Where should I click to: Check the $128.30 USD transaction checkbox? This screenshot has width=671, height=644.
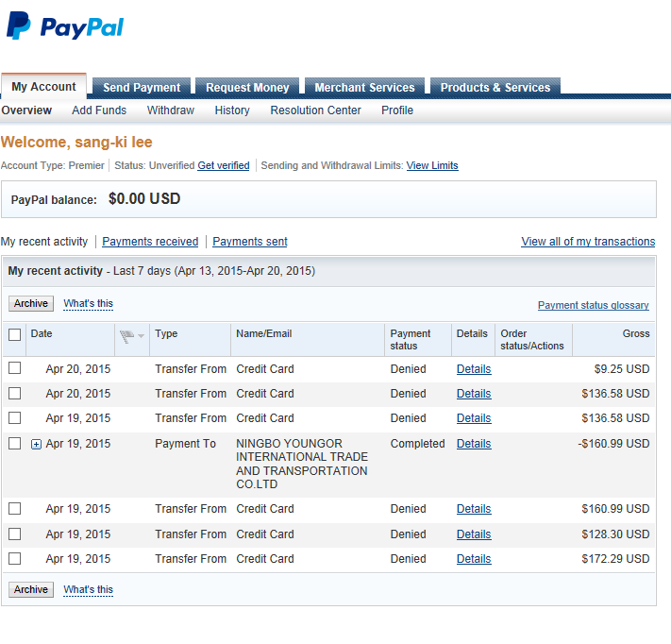point(14,534)
